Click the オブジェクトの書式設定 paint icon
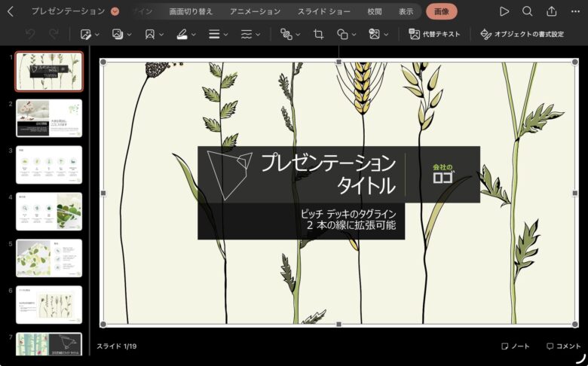 coord(485,34)
